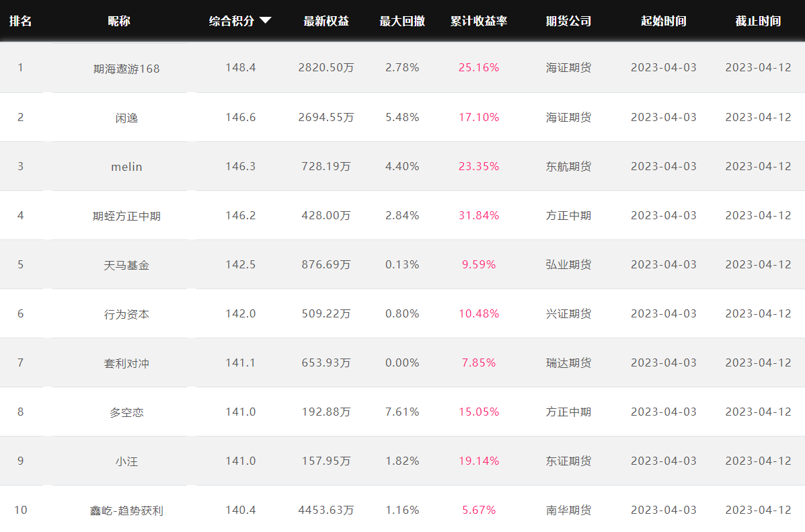Select company 瑞达期货
This screenshot has height=532, width=805.
568,363
